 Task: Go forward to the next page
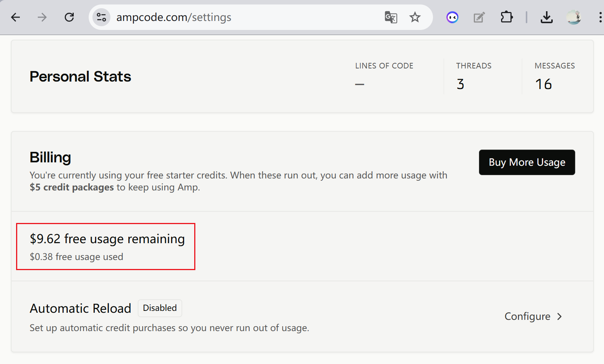click(x=42, y=17)
